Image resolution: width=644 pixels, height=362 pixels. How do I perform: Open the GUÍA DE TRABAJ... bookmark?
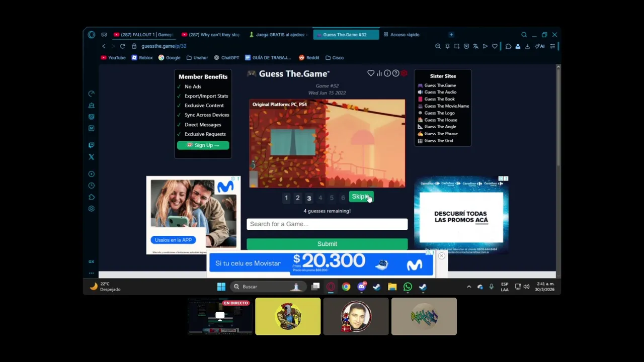268,58
